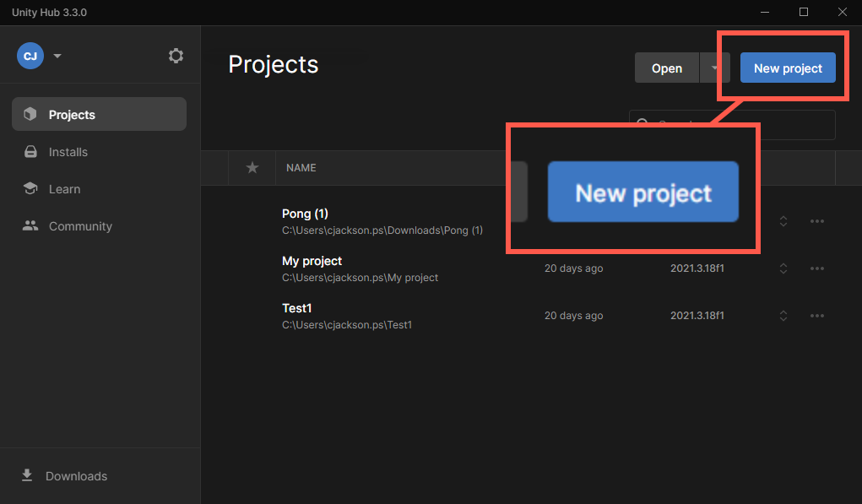
Task: Change editor version for My project
Action: [783, 268]
